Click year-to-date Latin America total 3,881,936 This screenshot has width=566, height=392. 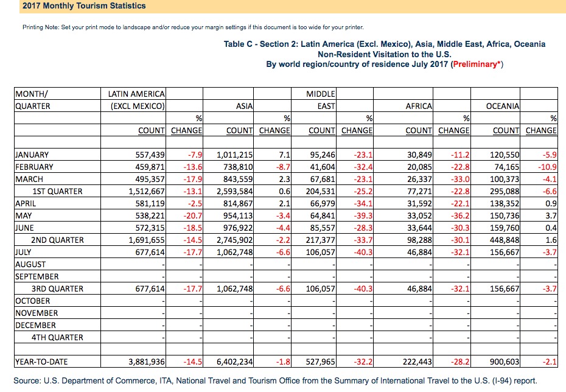(x=147, y=362)
